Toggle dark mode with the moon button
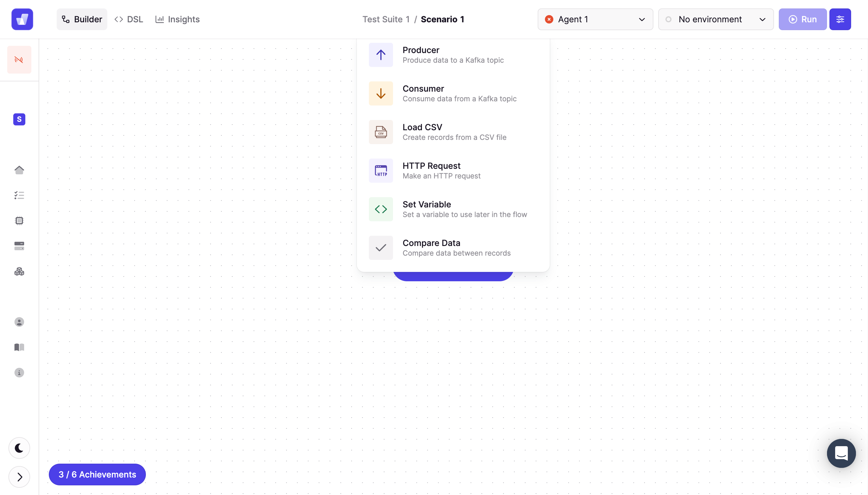This screenshot has width=868, height=495. pyautogui.click(x=19, y=448)
